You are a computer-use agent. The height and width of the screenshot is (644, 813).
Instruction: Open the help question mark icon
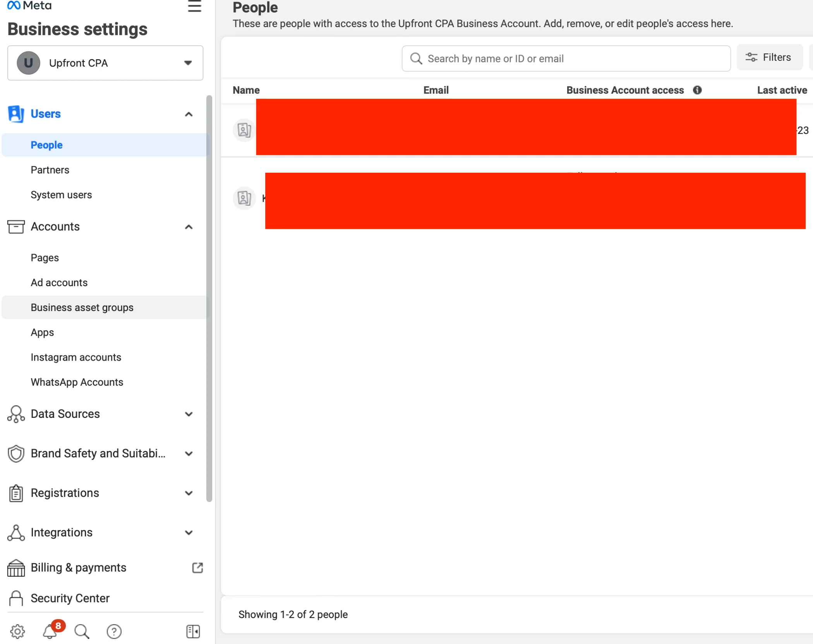click(114, 632)
